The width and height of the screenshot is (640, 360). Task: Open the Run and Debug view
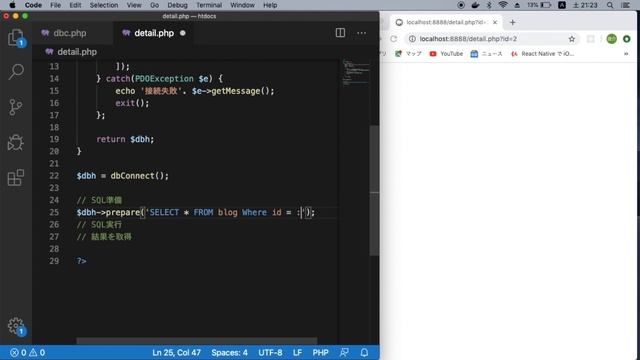point(16,143)
